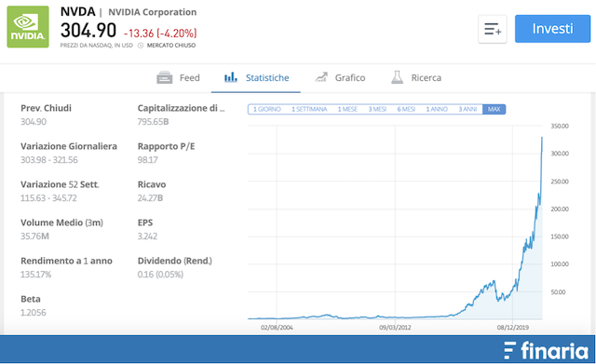Screen dimensions: 596x364
Task: Click the Volume Medio value 35.76M
Action: tap(34, 236)
